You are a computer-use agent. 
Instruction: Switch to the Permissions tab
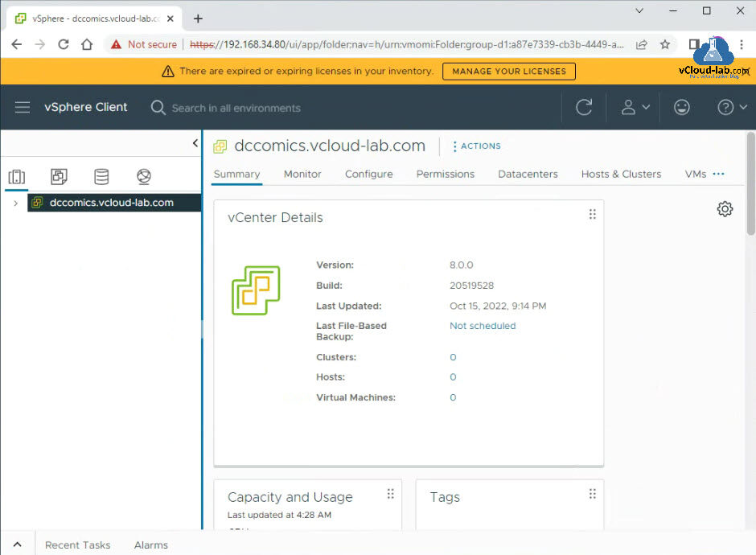pyautogui.click(x=445, y=174)
